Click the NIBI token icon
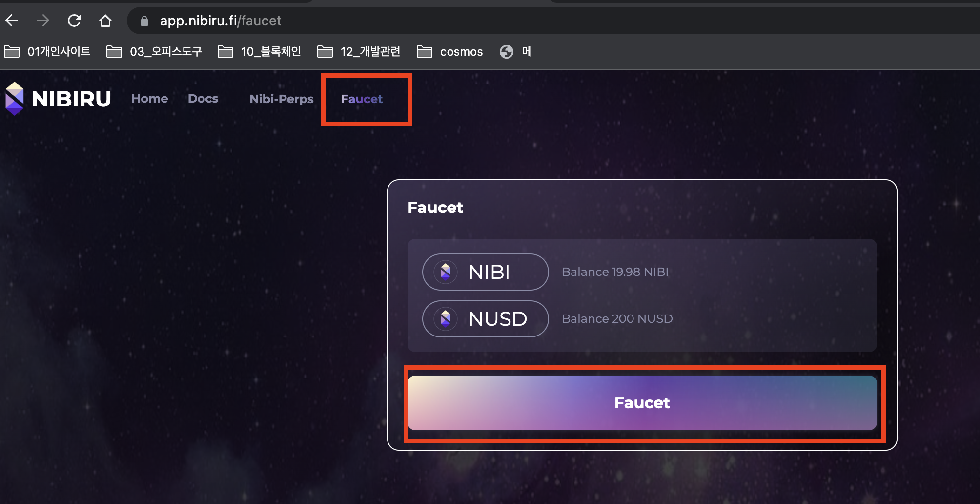The height and width of the screenshot is (504, 980). point(446,272)
